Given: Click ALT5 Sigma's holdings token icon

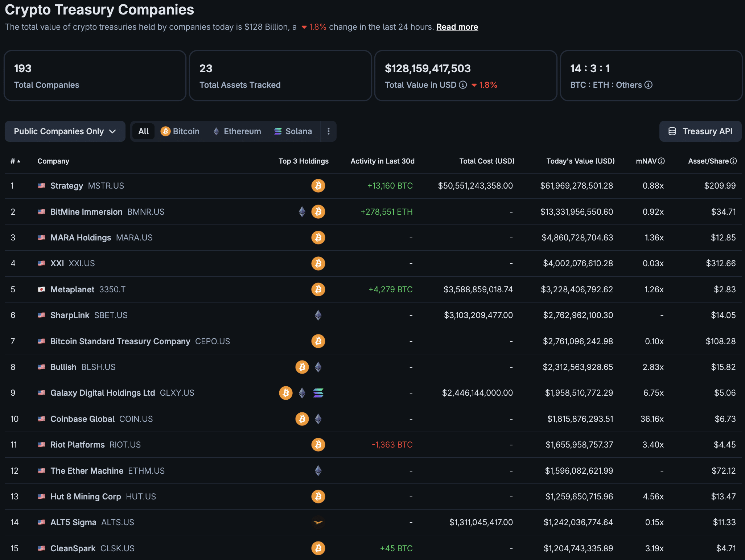Looking at the screenshot, I should tap(318, 522).
